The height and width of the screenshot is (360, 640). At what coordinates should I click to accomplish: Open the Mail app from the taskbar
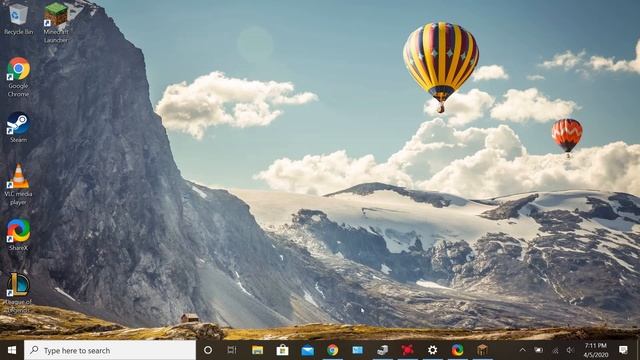[307, 350]
